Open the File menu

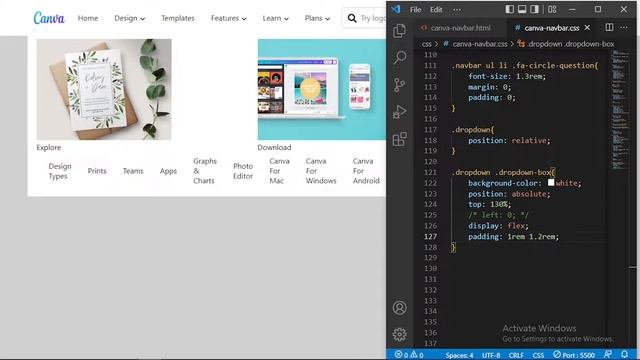click(416, 9)
